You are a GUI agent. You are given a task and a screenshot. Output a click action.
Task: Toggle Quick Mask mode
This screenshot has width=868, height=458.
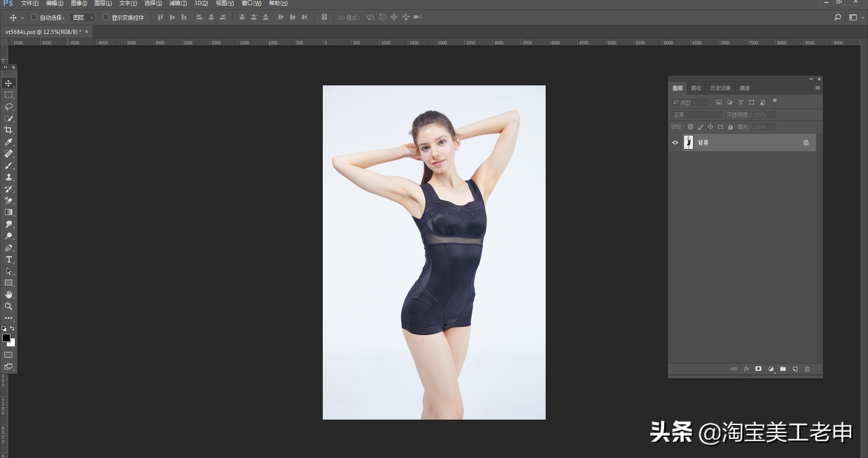[x=9, y=355]
